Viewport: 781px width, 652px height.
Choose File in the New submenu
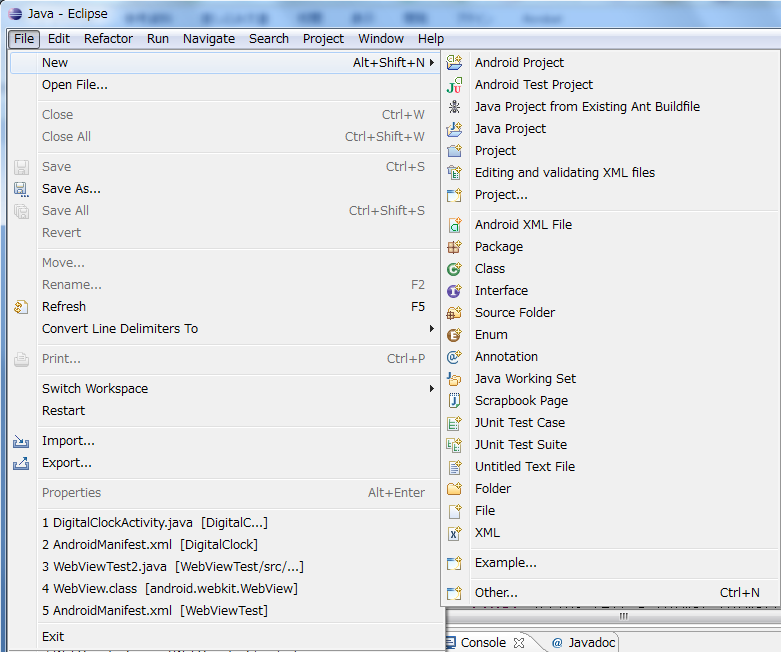point(611,511)
